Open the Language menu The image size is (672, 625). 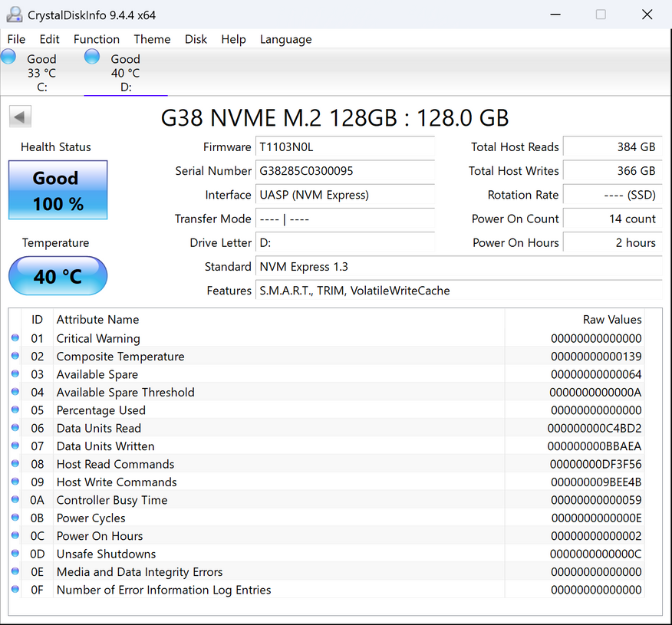coord(285,39)
